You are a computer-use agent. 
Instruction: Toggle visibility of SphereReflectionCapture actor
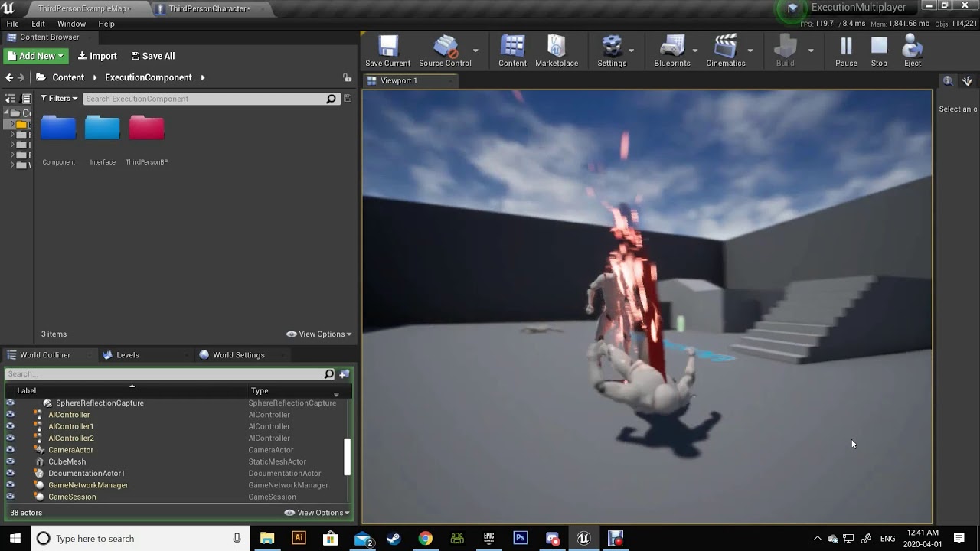click(10, 403)
